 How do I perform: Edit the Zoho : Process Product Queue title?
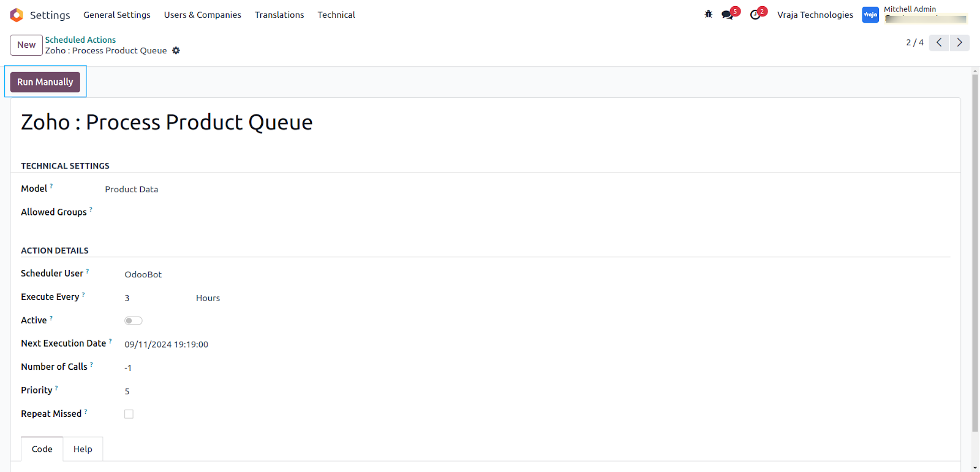[167, 122]
